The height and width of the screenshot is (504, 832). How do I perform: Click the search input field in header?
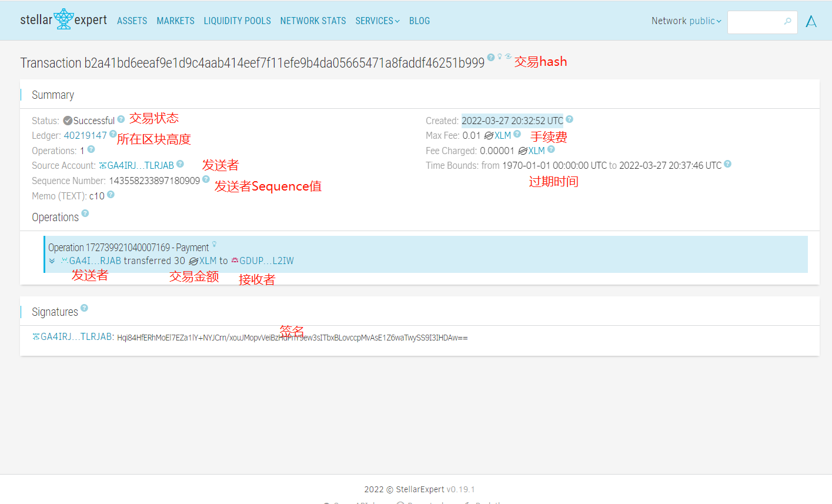point(756,22)
